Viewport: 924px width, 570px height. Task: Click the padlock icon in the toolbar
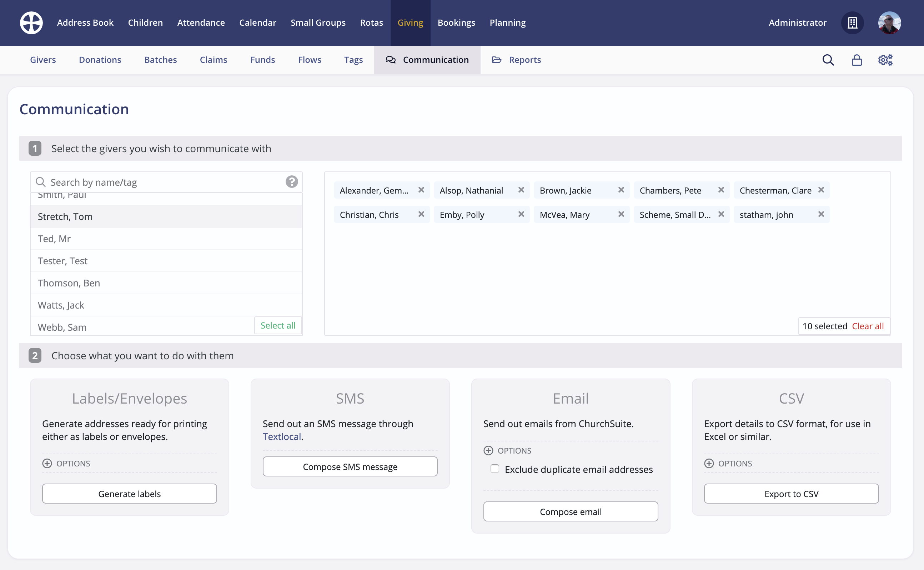point(857,60)
